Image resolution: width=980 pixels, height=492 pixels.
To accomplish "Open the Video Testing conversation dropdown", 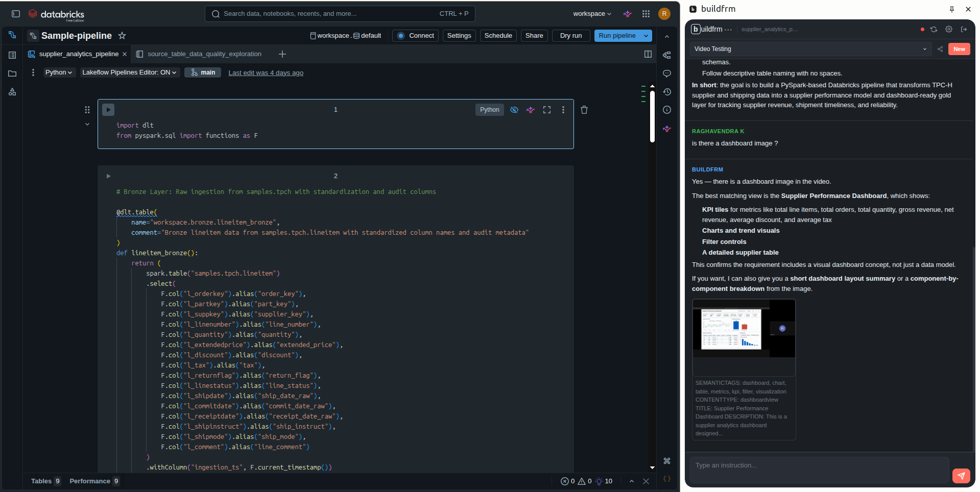I will click(x=810, y=49).
